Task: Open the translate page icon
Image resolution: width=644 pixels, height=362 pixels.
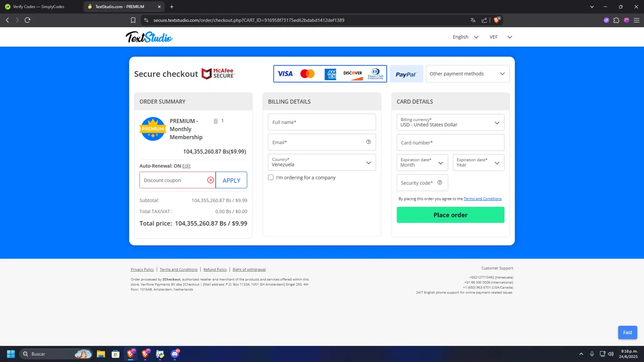Action: click(x=473, y=20)
